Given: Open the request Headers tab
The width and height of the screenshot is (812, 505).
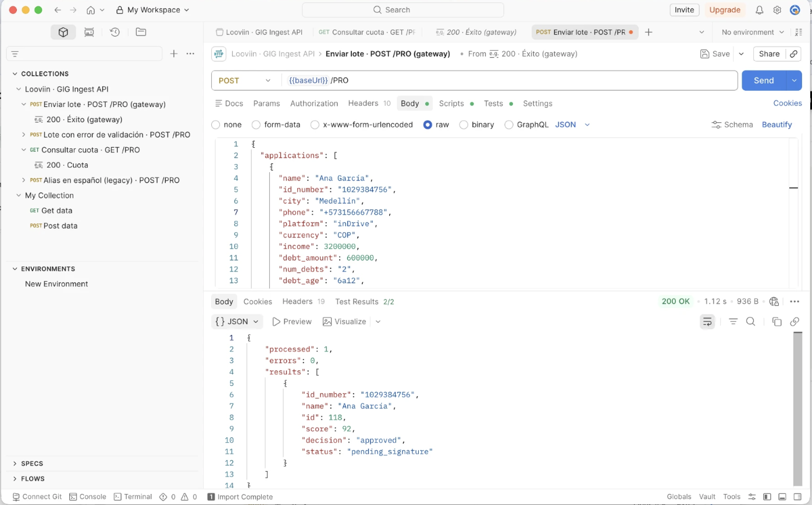Looking at the screenshot, I should coord(369,103).
